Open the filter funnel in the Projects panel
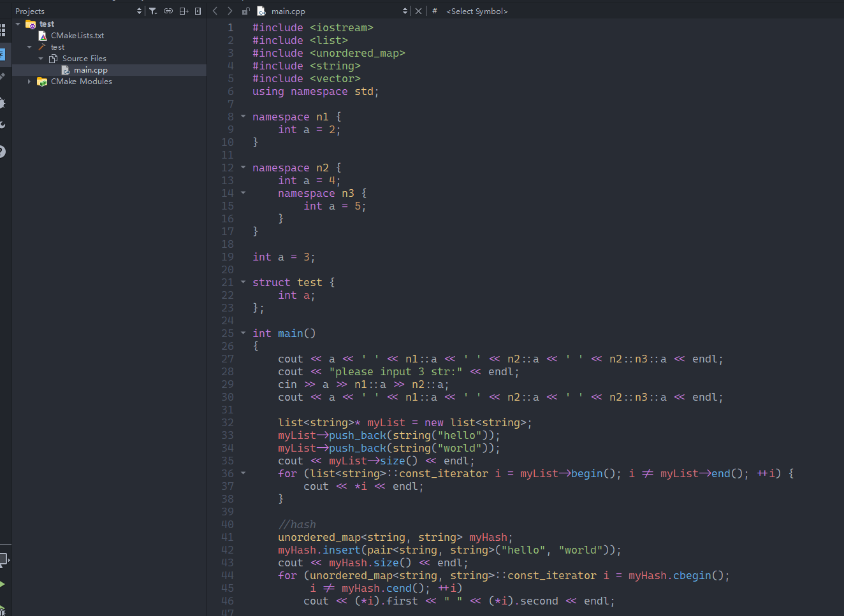Viewport: 844px width, 616px height. pyautogui.click(x=153, y=11)
